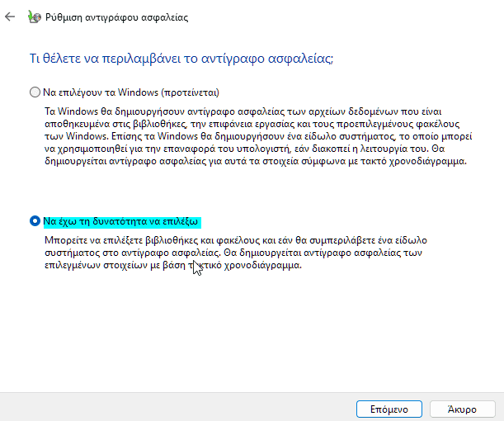Click the label 'Να επιλέγουν τα Windows (προτείνεται)'
504x421 pixels.
[x=131, y=92]
